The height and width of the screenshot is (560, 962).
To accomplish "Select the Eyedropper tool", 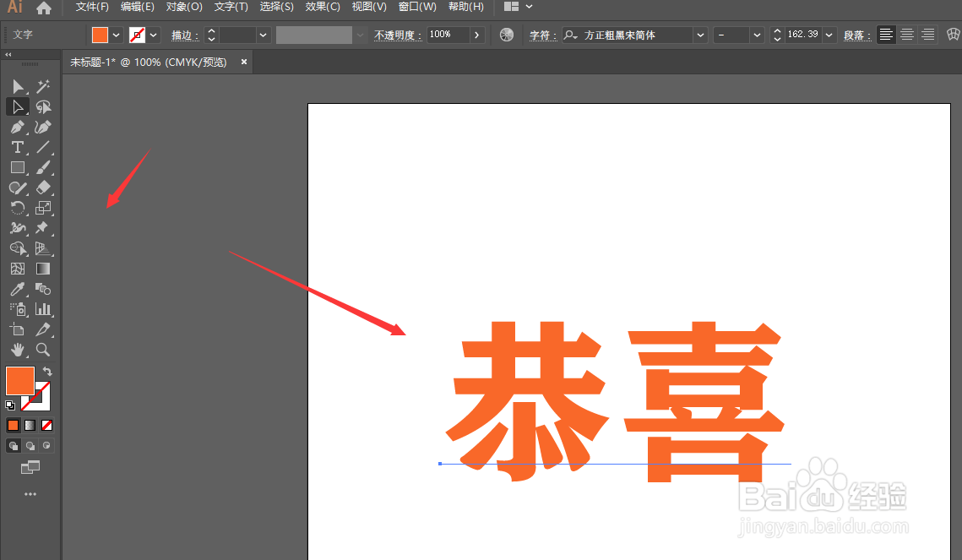I will [18, 289].
